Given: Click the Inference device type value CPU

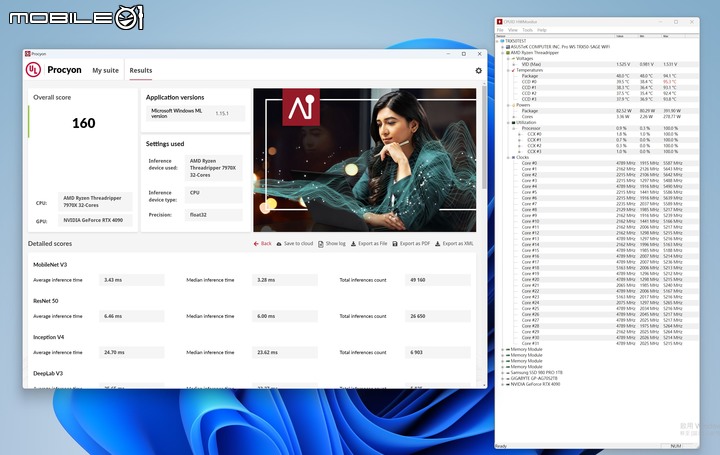Looking at the screenshot, I should 214,195.
